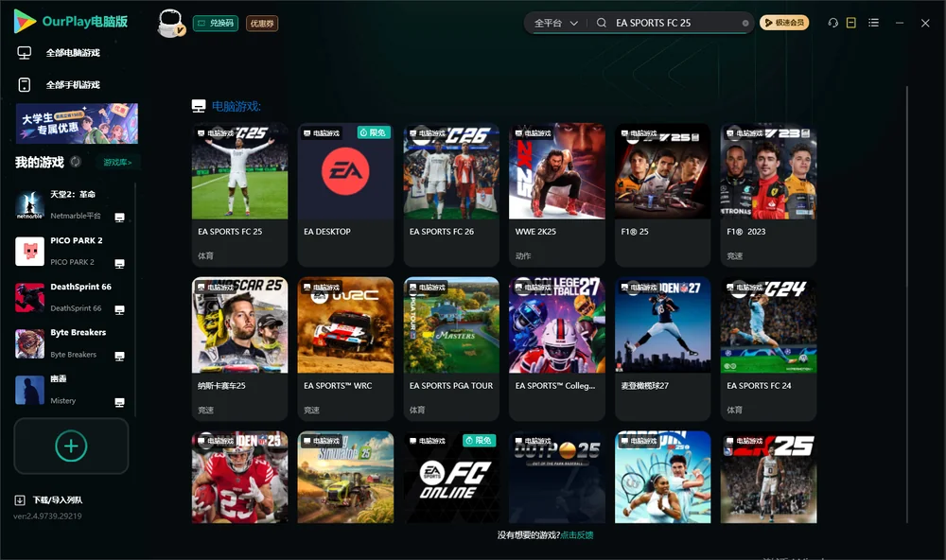This screenshot has height=560, width=946.
Task: Click the 体育 tag under EA SPORTS FC 25
Action: click(205, 255)
